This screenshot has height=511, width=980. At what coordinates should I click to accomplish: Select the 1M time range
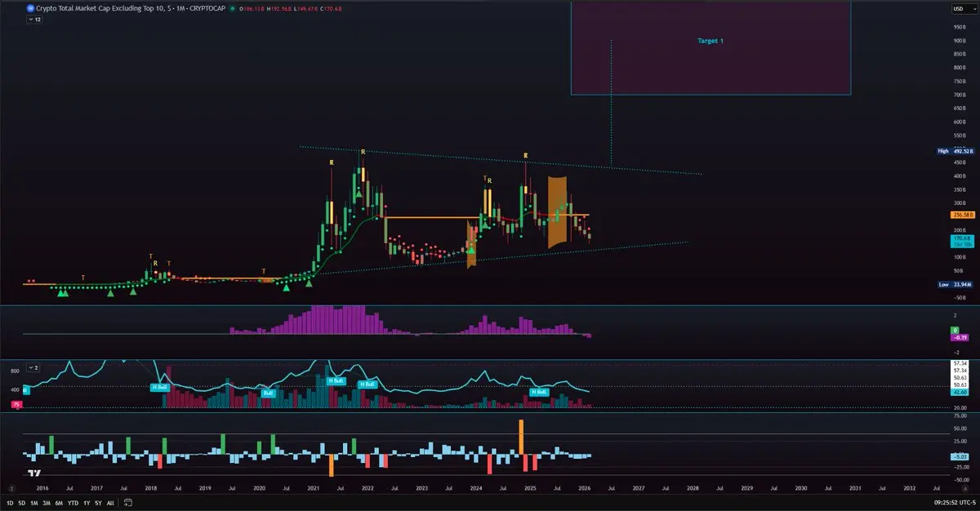point(34,504)
